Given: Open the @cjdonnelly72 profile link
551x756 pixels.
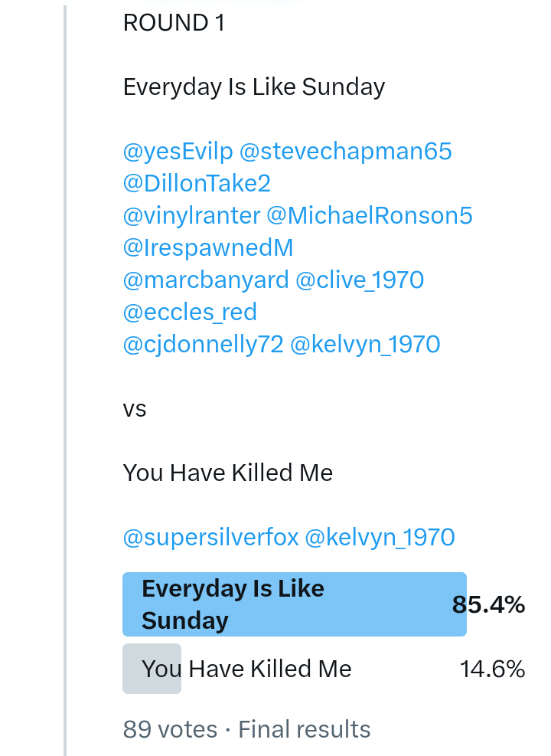Looking at the screenshot, I should tap(203, 345).
